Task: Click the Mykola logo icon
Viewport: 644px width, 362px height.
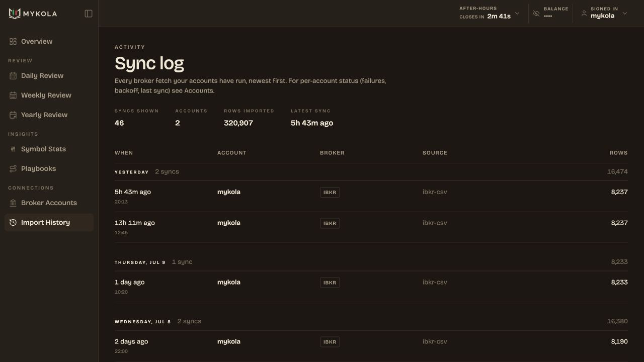Action: click(x=15, y=14)
